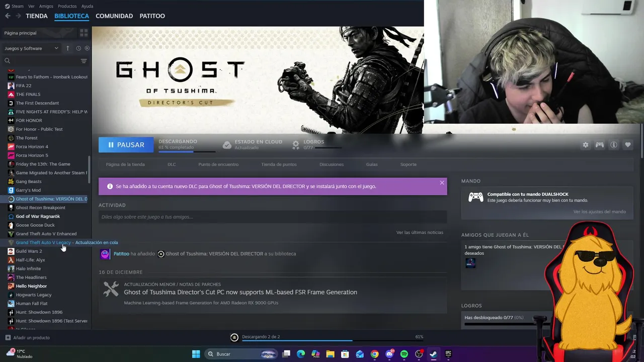Viewport: 644px width, 362px height.
Task: Click Añadir un producto at bottom left
Action: 28,337
